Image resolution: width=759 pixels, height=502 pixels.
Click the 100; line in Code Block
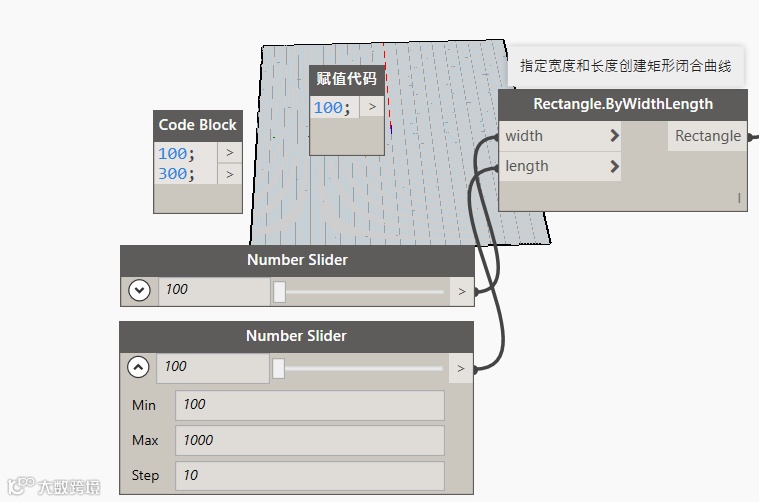(x=176, y=153)
